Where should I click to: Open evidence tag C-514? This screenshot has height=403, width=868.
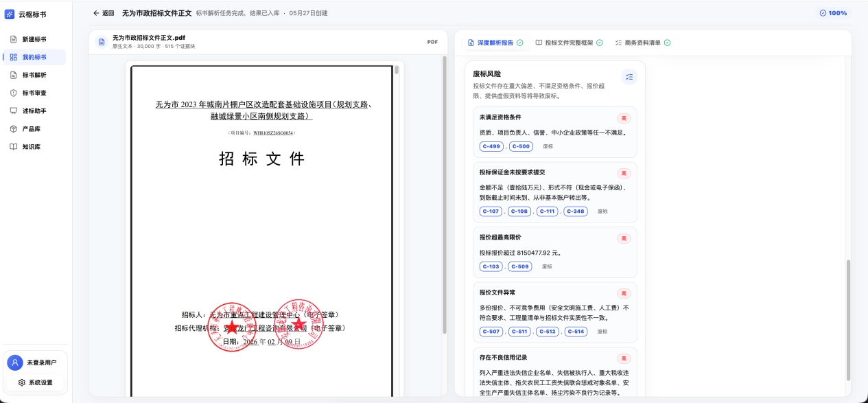[576, 332]
